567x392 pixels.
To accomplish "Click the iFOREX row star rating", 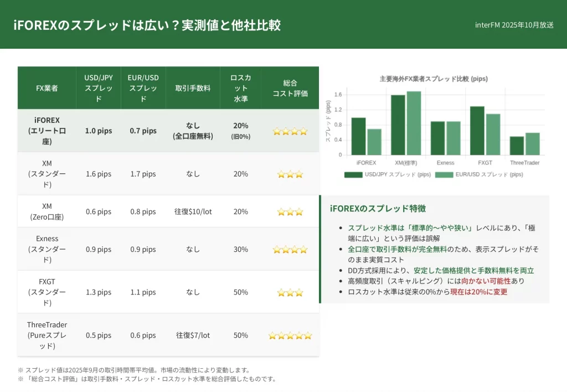I will pyautogui.click(x=290, y=131).
